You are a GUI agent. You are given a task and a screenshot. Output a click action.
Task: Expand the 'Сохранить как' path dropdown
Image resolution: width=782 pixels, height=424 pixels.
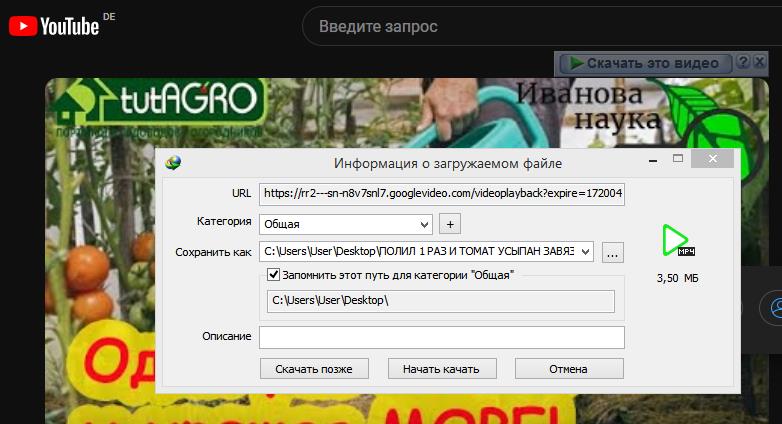pos(585,251)
